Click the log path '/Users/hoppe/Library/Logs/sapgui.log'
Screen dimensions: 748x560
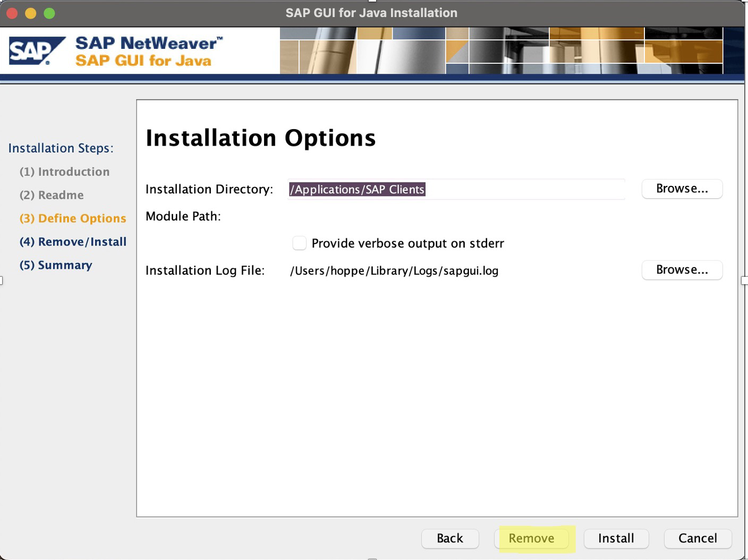394,270
